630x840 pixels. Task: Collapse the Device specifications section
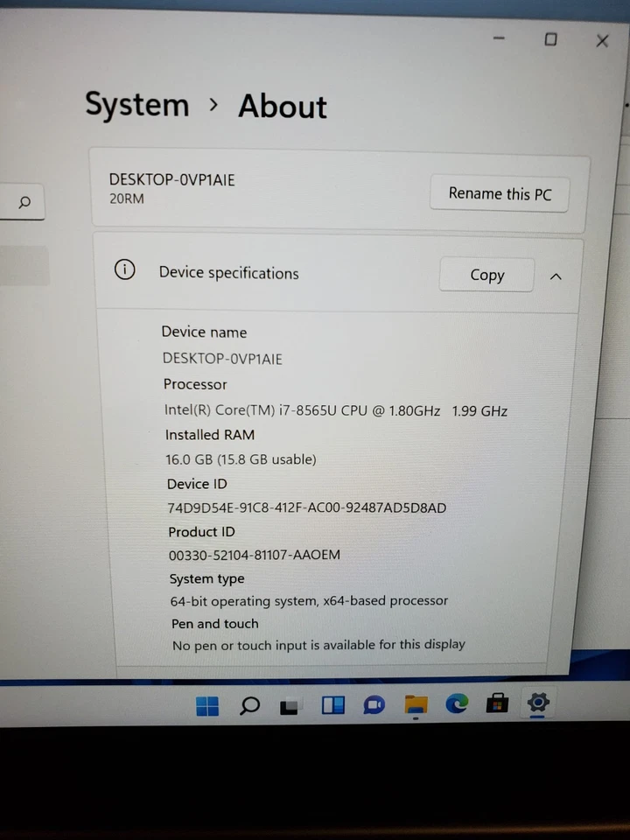(556, 276)
